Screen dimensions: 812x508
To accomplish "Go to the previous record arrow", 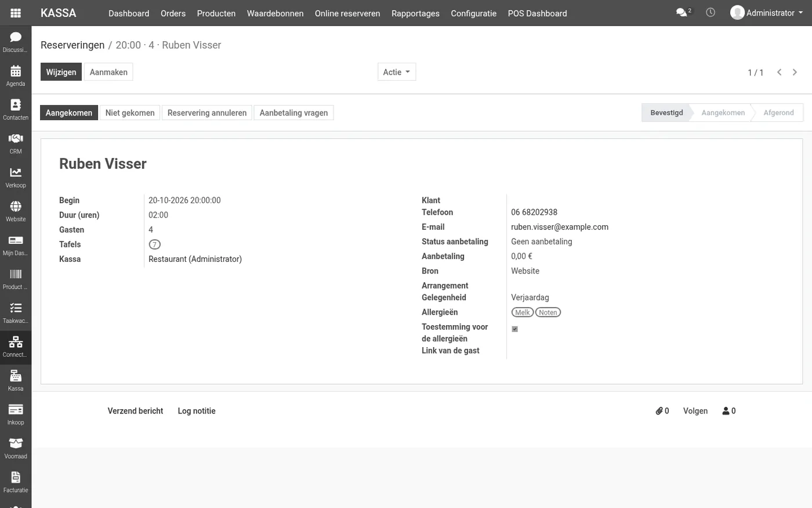I will coord(780,72).
